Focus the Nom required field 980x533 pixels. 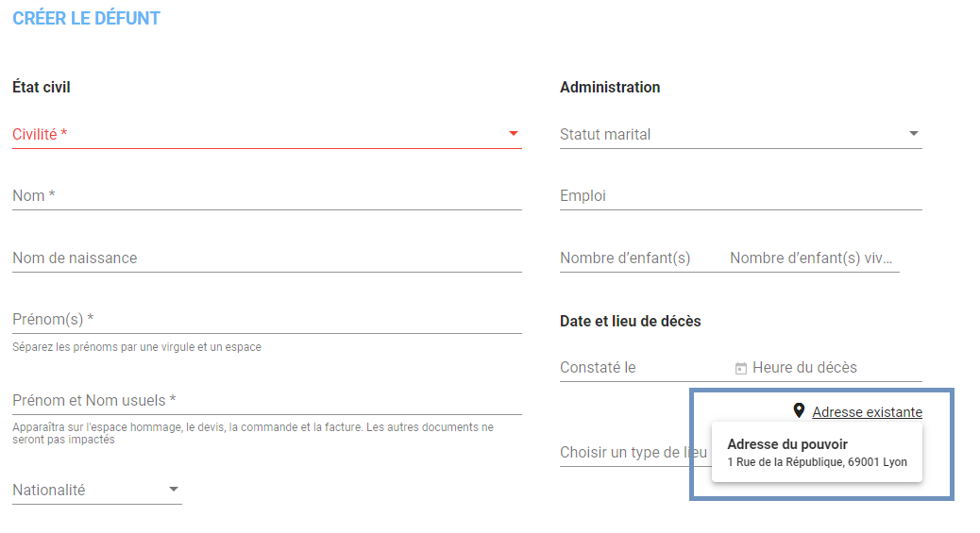pyautogui.click(x=267, y=195)
